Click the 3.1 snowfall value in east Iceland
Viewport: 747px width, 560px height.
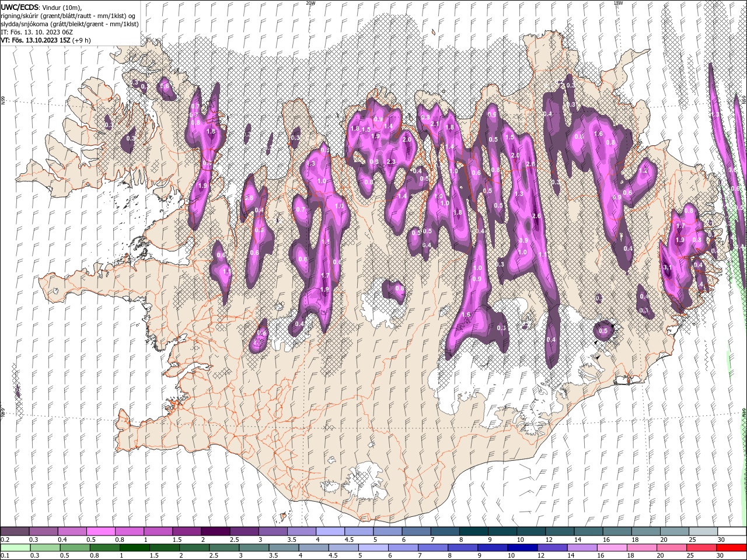(x=668, y=267)
